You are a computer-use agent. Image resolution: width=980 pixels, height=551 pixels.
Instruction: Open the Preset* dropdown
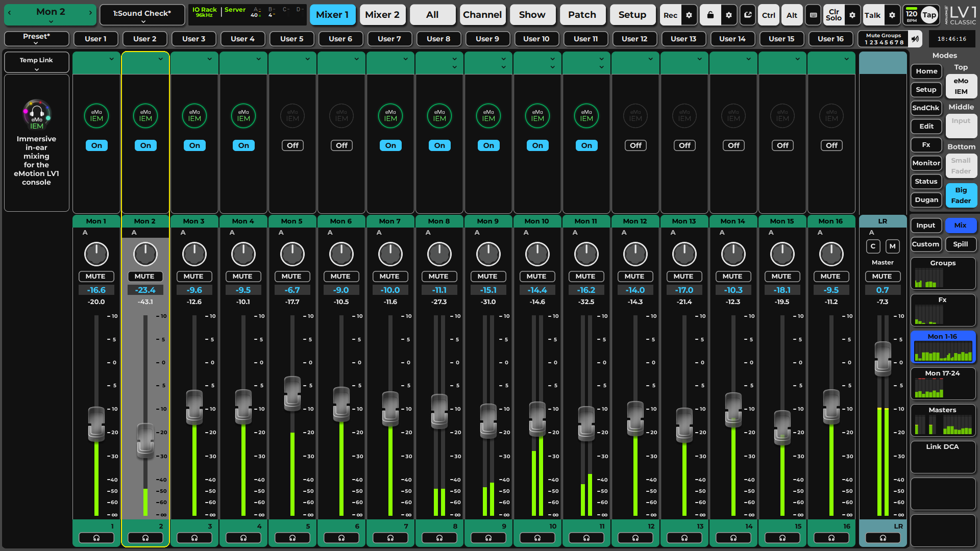coord(36,38)
